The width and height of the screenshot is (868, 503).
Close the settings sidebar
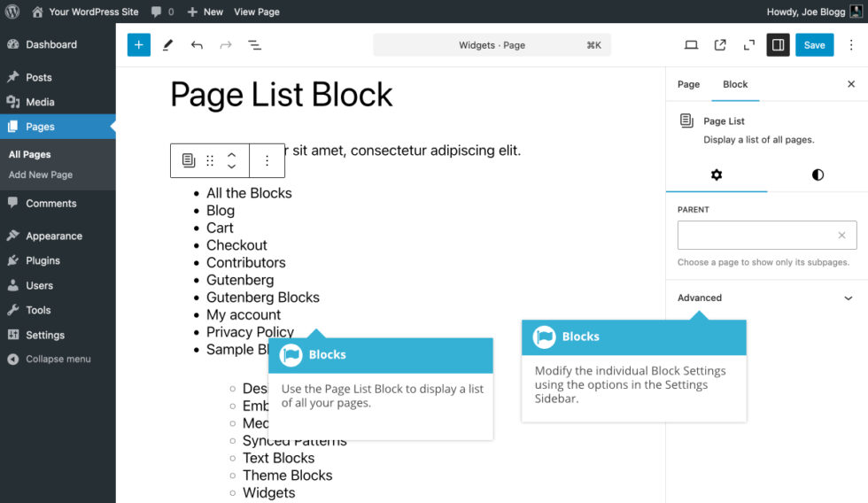pos(851,84)
